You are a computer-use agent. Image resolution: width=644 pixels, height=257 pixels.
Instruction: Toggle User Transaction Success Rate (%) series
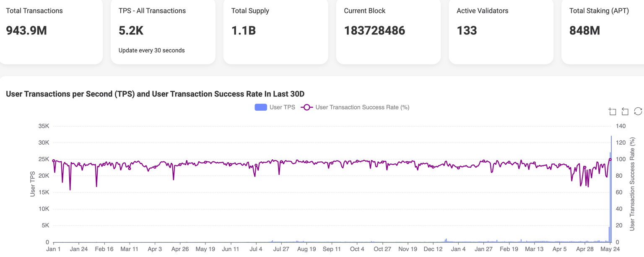click(x=362, y=107)
